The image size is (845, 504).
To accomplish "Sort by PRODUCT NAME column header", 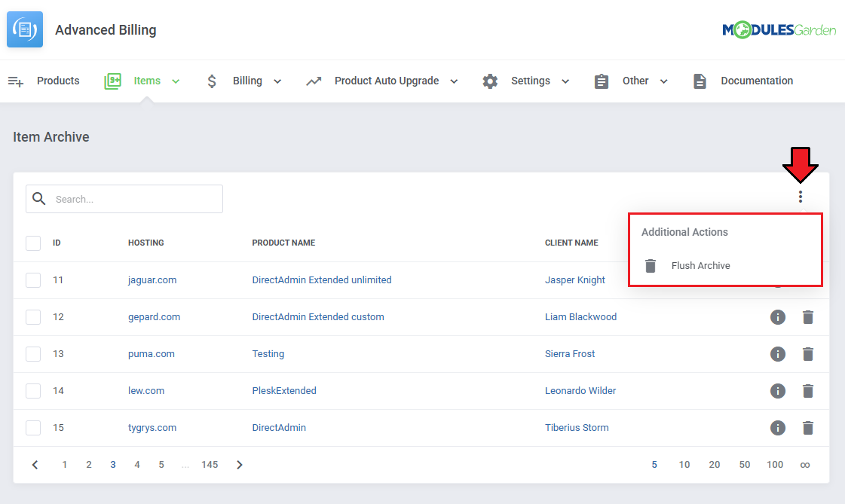I will point(283,243).
